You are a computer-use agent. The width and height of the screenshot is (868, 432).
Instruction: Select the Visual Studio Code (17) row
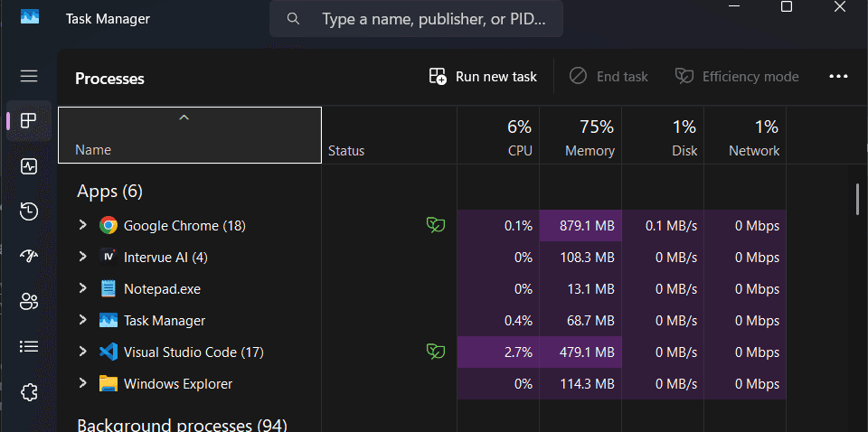pos(422,352)
